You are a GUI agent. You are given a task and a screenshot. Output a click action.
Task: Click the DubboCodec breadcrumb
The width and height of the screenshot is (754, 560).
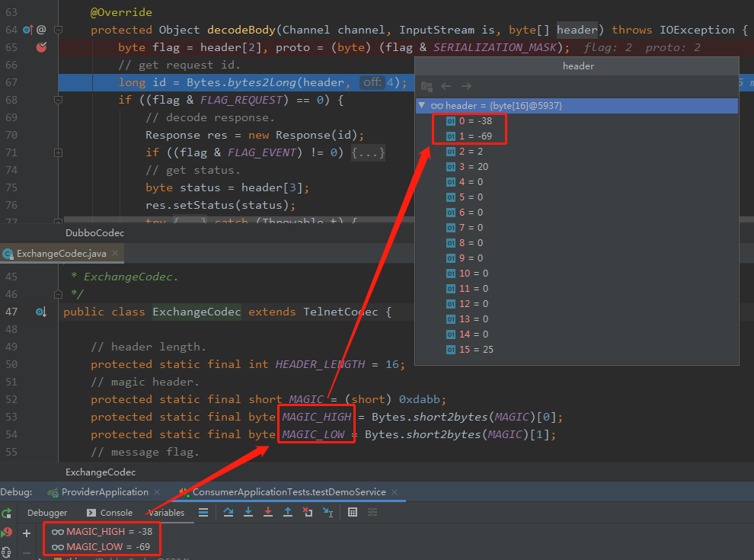[94, 233]
